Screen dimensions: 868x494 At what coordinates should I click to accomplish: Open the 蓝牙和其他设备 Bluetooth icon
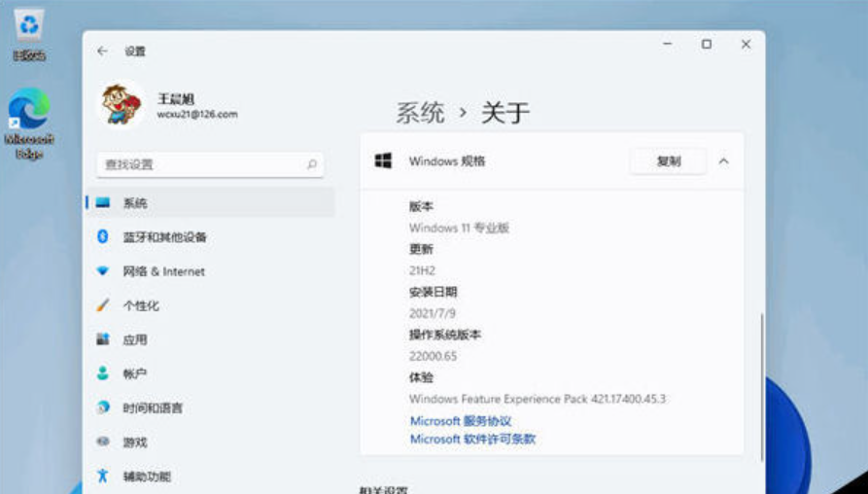pos(102,236)
